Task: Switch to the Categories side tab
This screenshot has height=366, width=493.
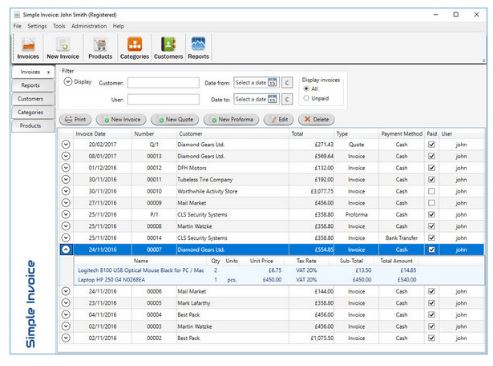Action: [x=33, y=112]
